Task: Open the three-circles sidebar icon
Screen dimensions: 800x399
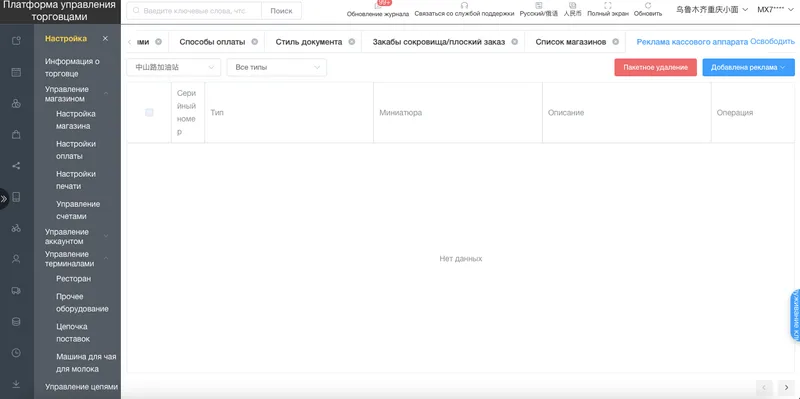Action: pyautogui.click(x=16, y=104)
